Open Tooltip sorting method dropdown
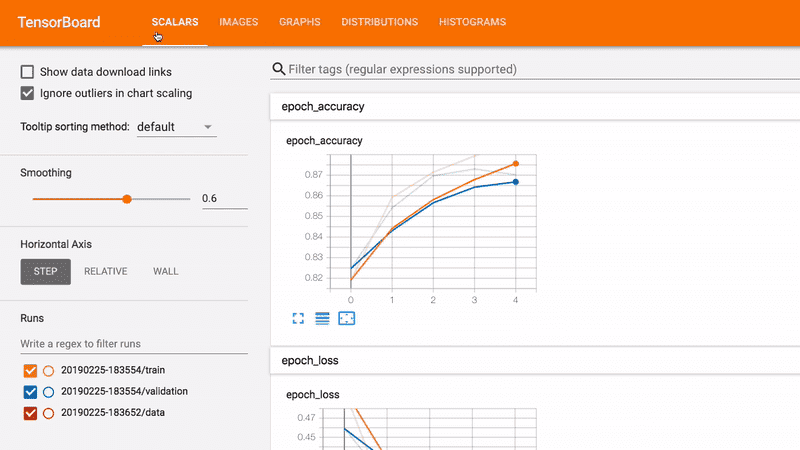This screenshot has height=450, width=800. pyautogui.click(x=175, y=127)
